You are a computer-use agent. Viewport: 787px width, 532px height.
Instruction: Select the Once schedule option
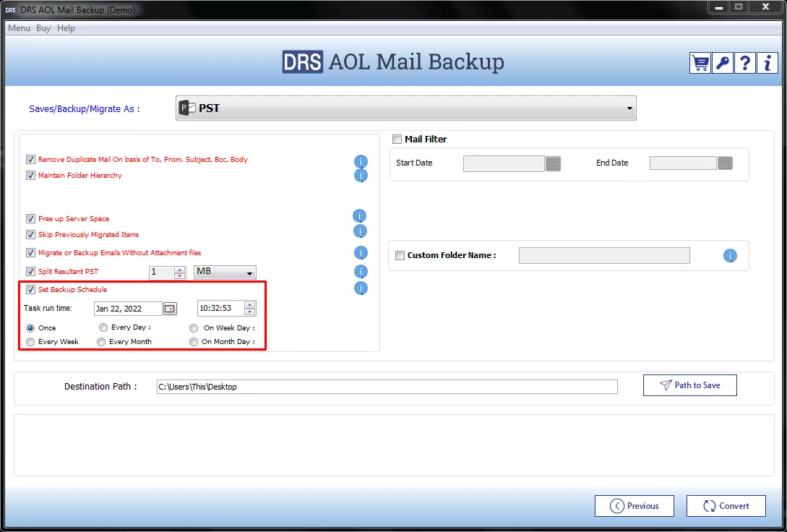(30, 328)
